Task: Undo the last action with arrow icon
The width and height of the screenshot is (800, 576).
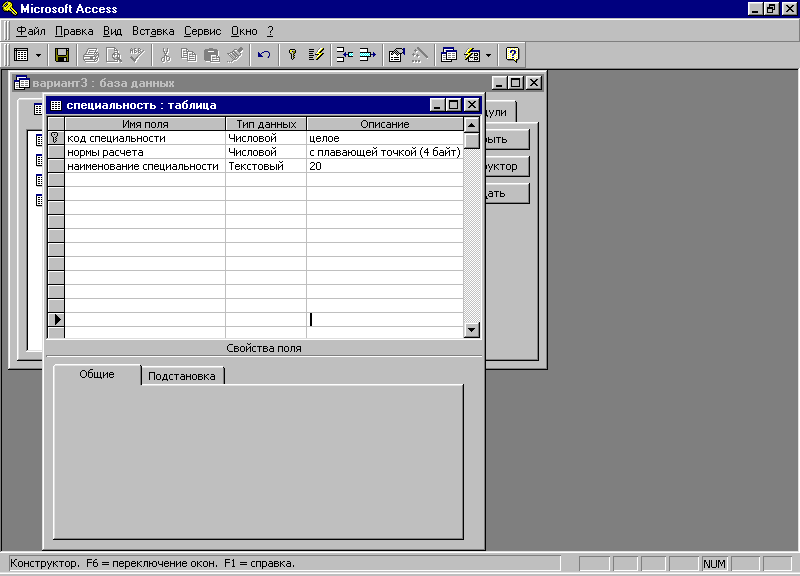Action: [264, 55]
